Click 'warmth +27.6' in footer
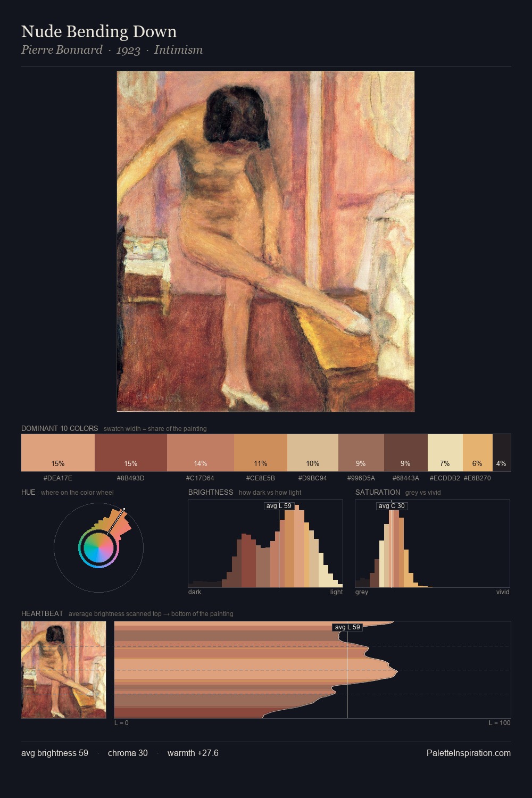 193,753
